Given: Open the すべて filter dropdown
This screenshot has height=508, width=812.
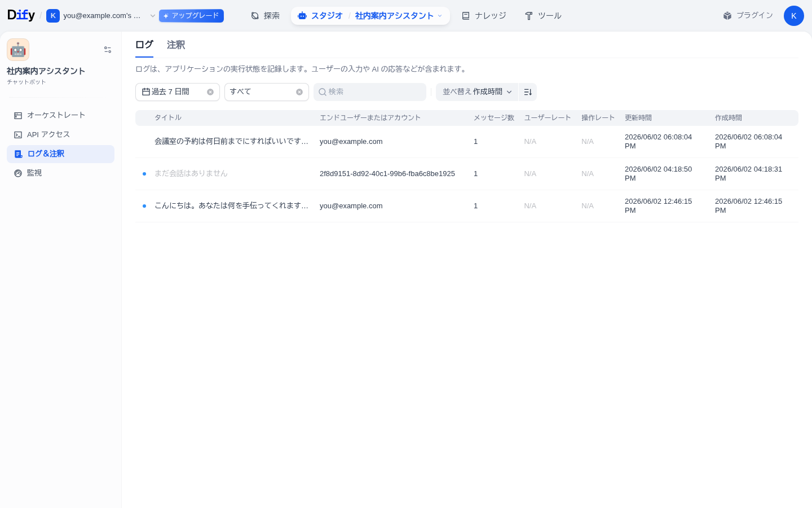Looking at the screenshot, I should [x=267, y=92].
